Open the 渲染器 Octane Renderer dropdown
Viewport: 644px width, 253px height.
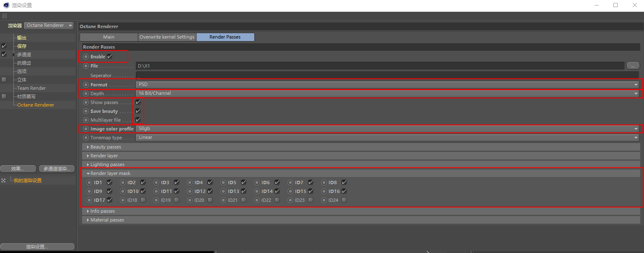49,25
